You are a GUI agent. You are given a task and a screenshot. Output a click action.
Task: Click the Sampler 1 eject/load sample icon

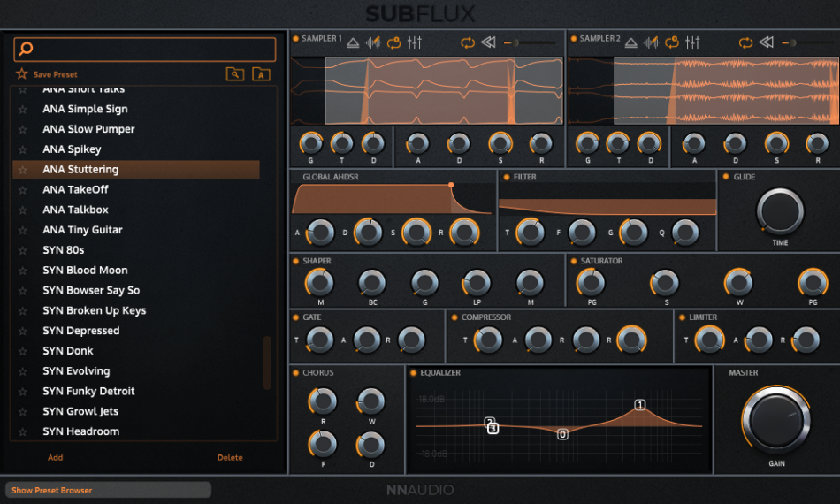[x=353, y=42]
